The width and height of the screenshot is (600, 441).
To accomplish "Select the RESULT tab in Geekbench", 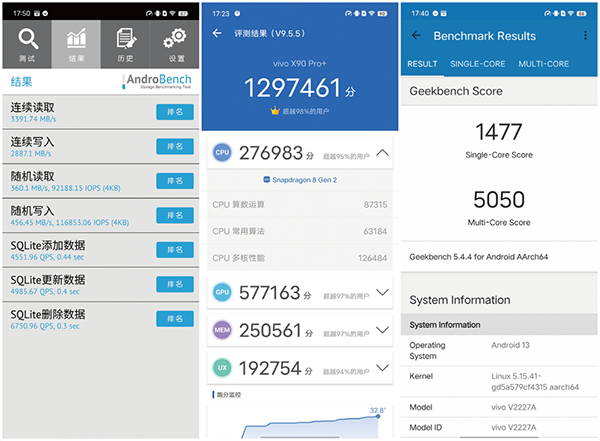I will [x=422, y=64].
